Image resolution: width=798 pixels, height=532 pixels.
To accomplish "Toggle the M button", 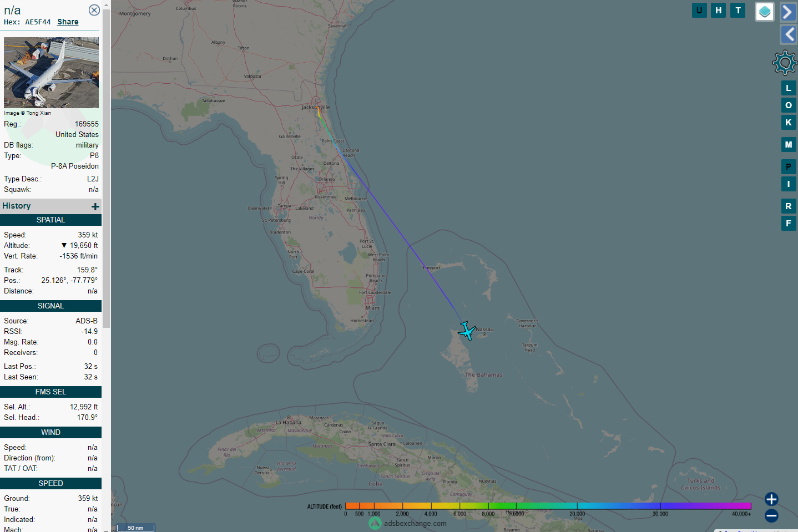I will [x=789, y=145].
